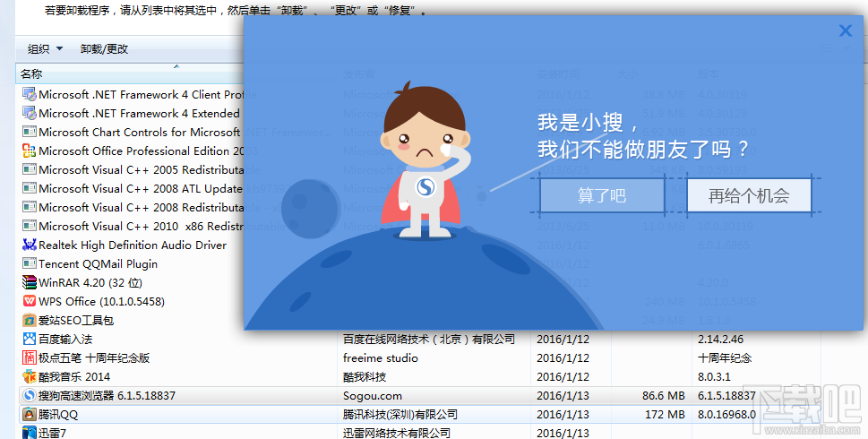Screen dimensions: 868x439
Task: Click the Microsoft Chart Controls program icon
Action: [x=29, y=133]
